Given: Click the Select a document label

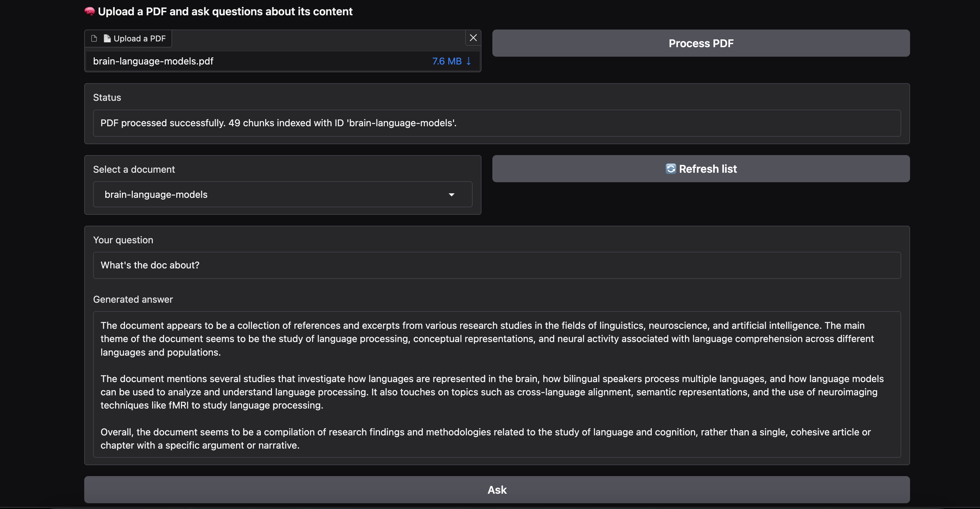Looking at the screenshot, I should [x=134, y=170].
